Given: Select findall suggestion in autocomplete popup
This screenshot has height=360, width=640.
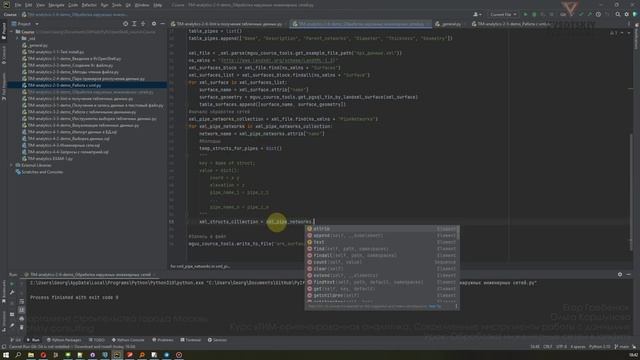Looking at the screenshot, I should click(x=382, y=255).
